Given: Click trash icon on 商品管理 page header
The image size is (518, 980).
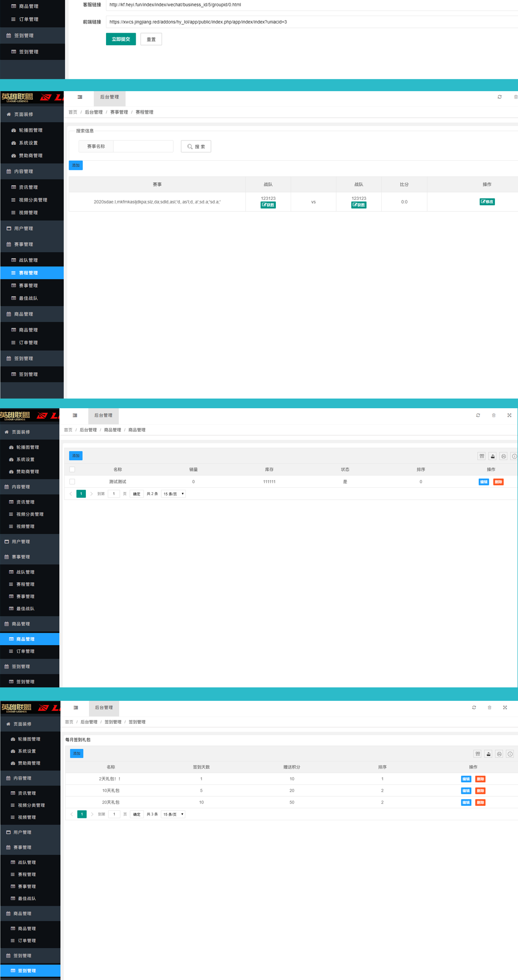Looking at the screenshot, I should (x=494, y=415).
